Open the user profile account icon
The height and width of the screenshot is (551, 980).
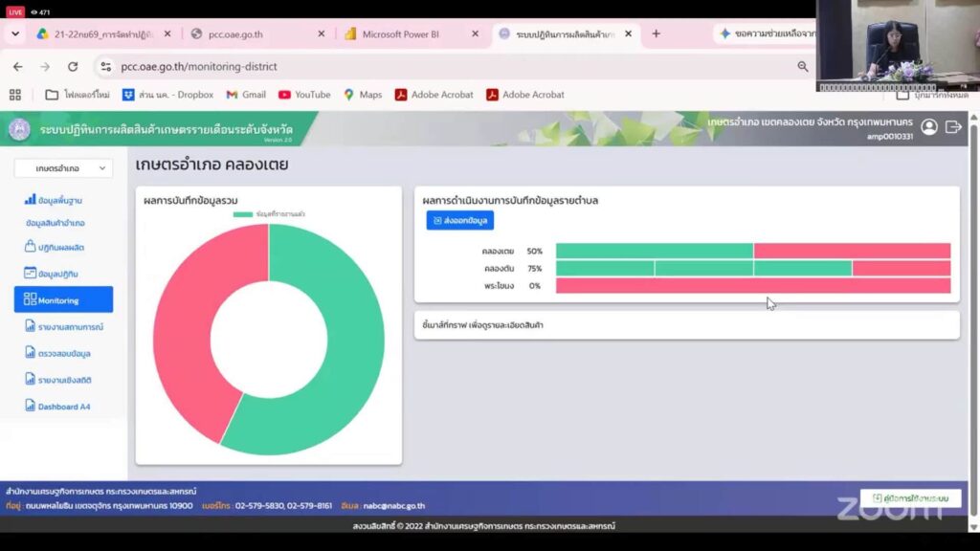[x=929, y=127]
